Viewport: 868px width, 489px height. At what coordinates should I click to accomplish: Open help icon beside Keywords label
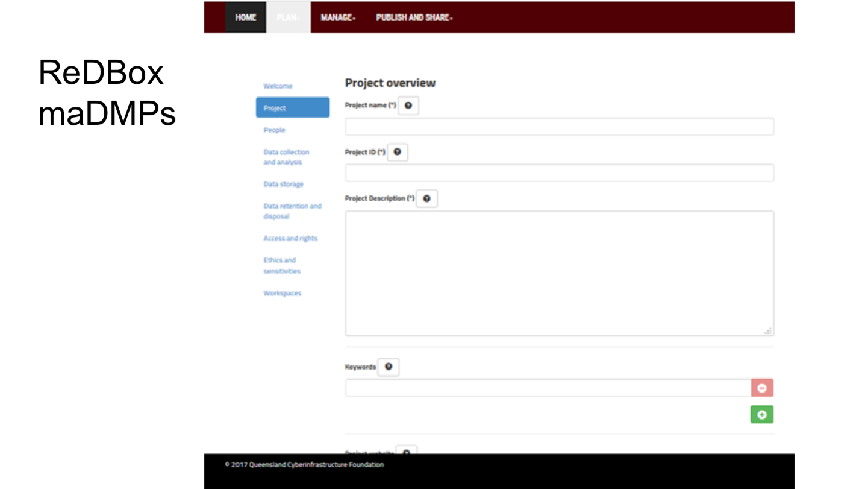pyautogui.click(x=389, y=367)
